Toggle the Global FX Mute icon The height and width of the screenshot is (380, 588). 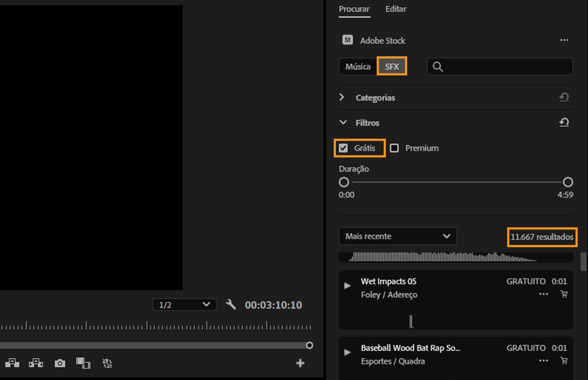pos(107,363)
